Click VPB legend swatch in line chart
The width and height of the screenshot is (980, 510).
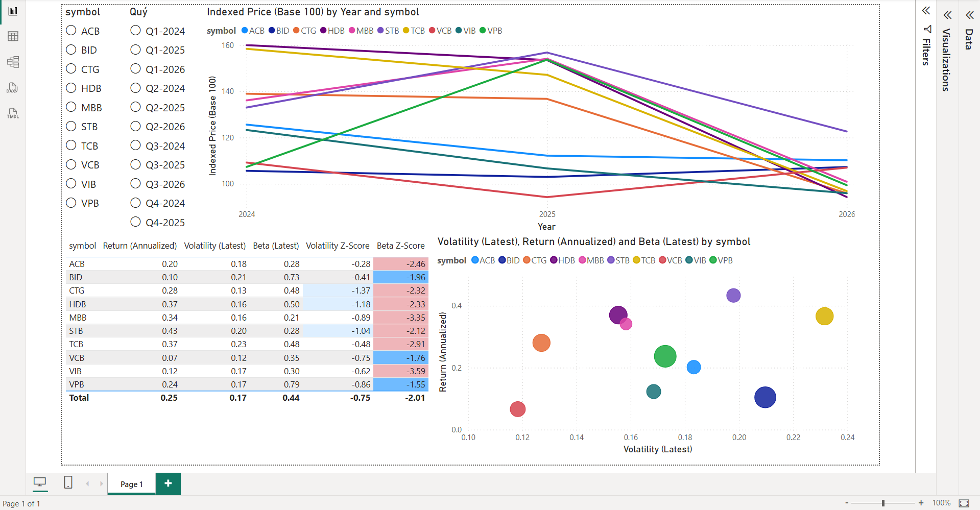point(483,31)
